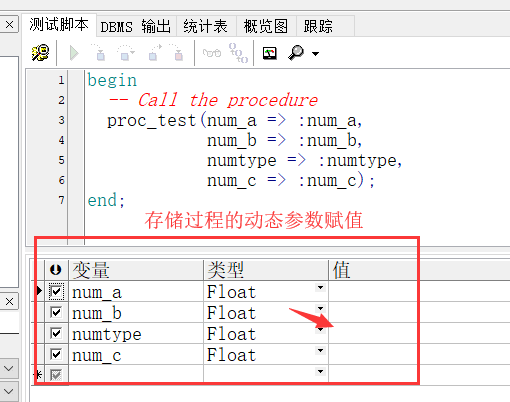This screenshot has height=402, width=510.
Task: Click the 值 column header
Action: tap(419, 270)
